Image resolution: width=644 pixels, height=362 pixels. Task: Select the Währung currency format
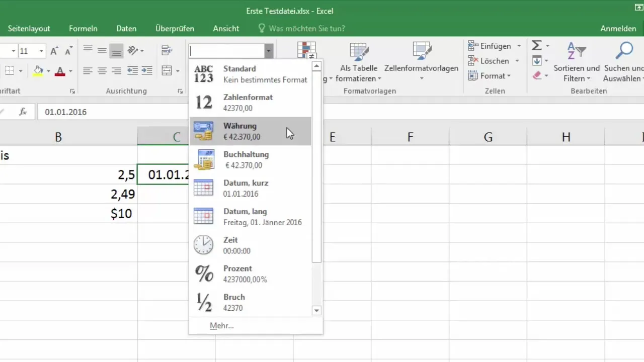pos(251,131)
